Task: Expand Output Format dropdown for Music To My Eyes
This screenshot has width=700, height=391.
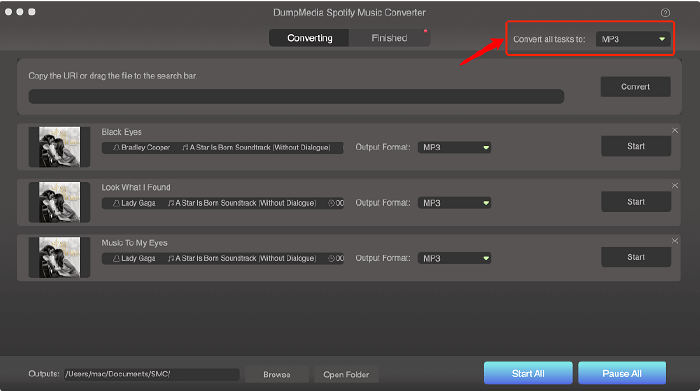Action: pos(454,258)
